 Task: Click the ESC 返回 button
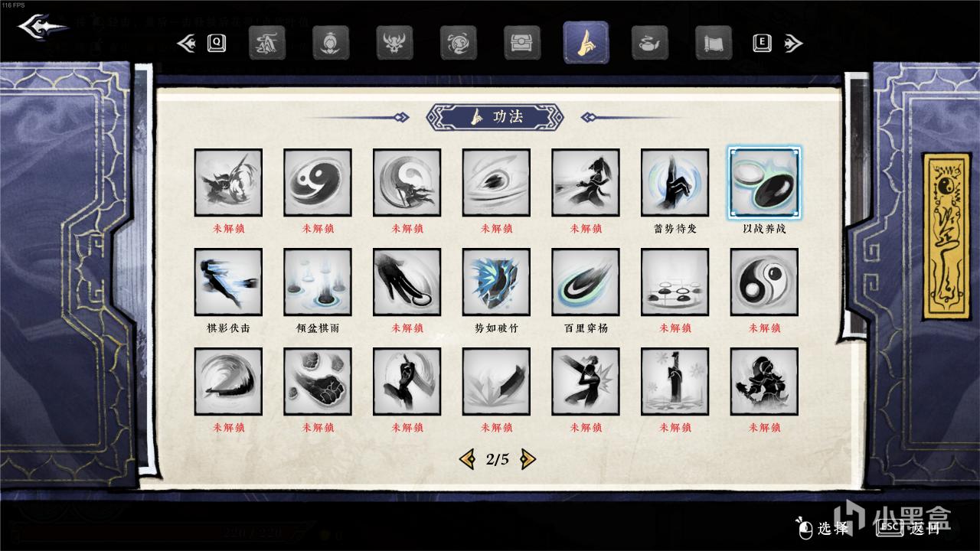(x=910, y=527)
